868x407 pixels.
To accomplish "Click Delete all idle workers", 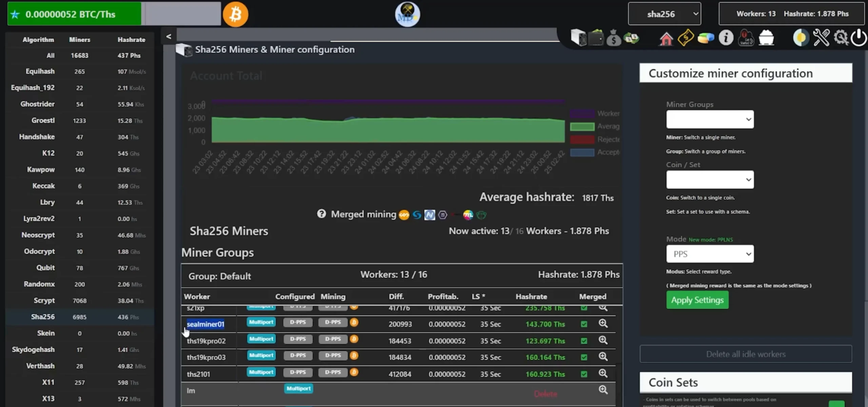I will [x=745, y=354].
